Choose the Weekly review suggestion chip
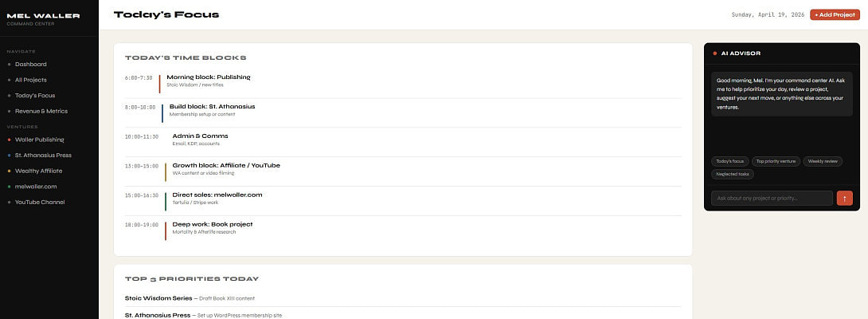Image resolution: width=868 pixels, height=319 pixels. pos(823,161)
